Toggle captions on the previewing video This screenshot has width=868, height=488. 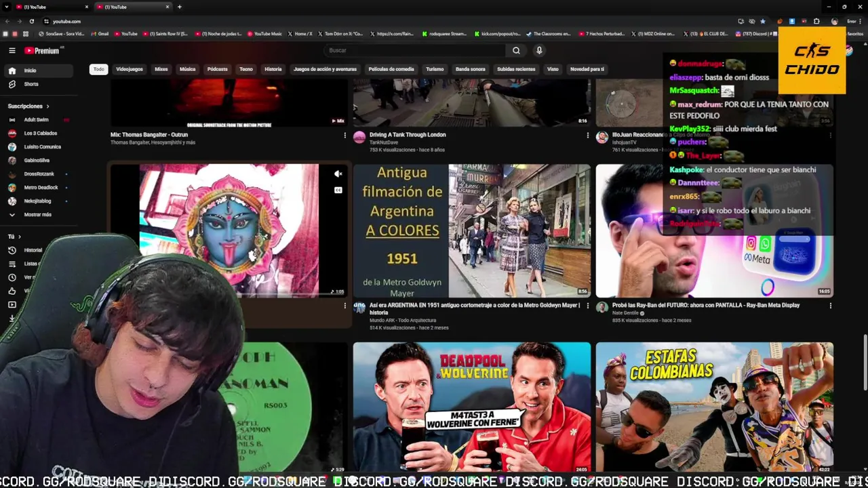(338, 190)
